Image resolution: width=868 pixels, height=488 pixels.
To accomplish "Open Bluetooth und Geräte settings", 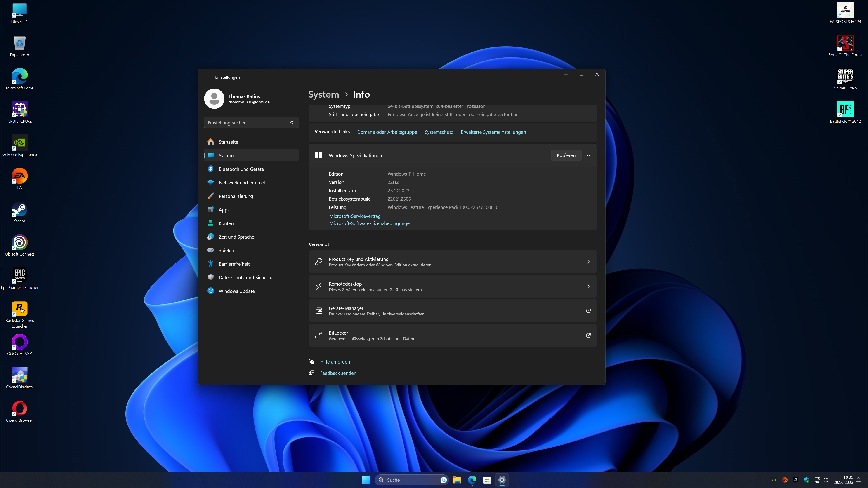I will [x=241, y=169].
